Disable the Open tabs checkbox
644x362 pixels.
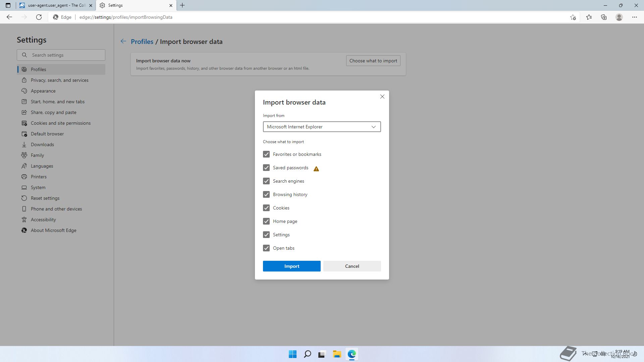point(266,248)
